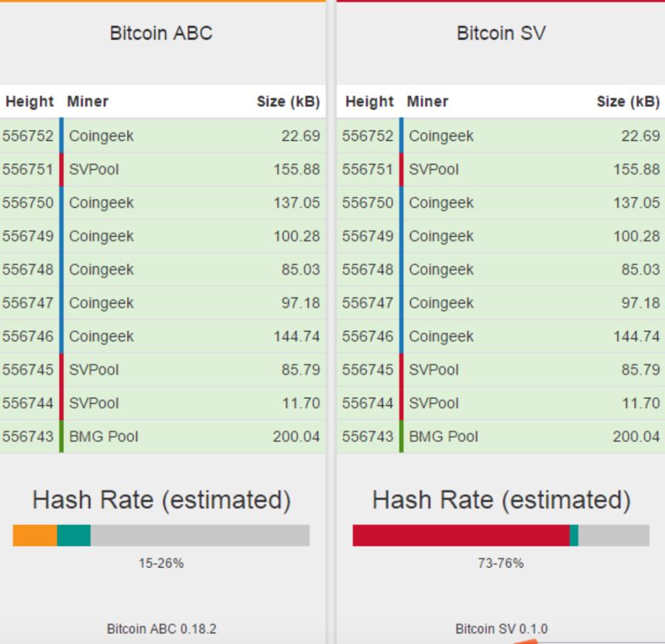Click the 73-76% hash rate label
This screenshot has height=644, width=665.
(501, 563)
